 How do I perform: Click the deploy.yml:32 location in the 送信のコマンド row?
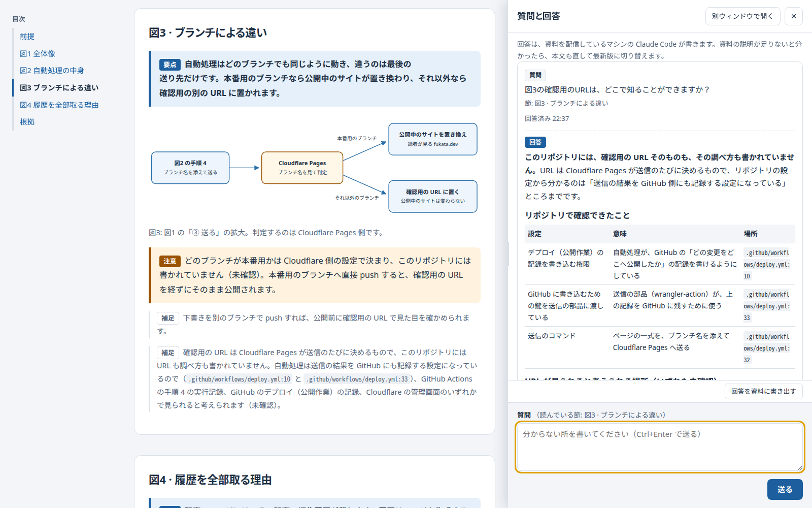pos(767,348)
